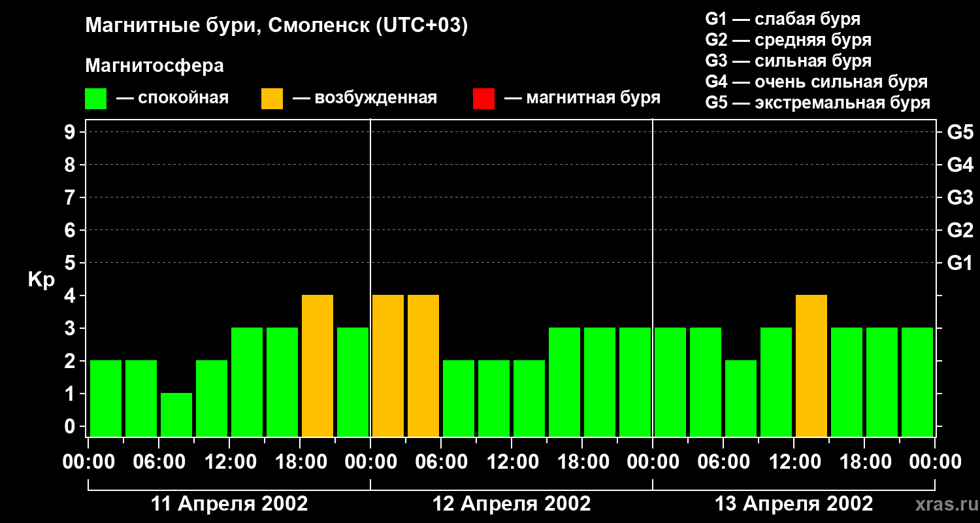Select the orange bar at 18:00 on 11 April
This screenshot has height=523, width=980.
click(x=318, y=365)
